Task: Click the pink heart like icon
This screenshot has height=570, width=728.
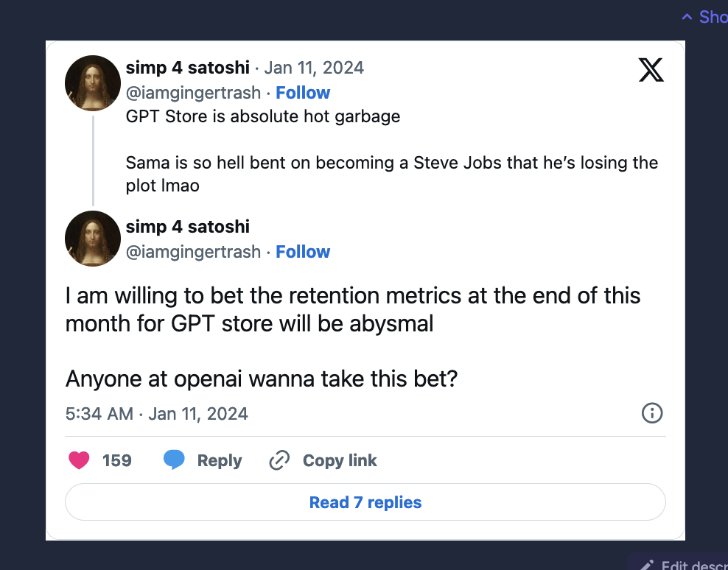Action: [x=79, y=460]
